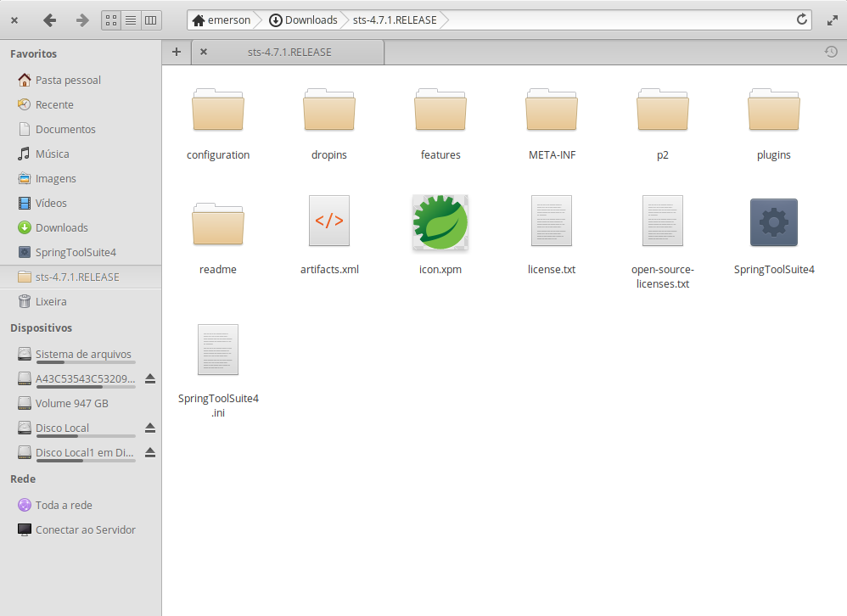This screenshot has width=847, height=616.
Task: Eject the Disco Local1 drive
Action: click(150, 452)
